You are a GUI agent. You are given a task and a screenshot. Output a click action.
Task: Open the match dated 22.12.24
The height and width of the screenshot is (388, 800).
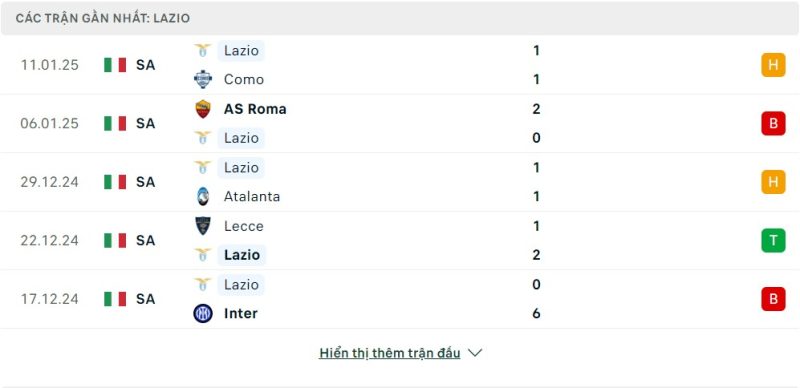(400, 240)
